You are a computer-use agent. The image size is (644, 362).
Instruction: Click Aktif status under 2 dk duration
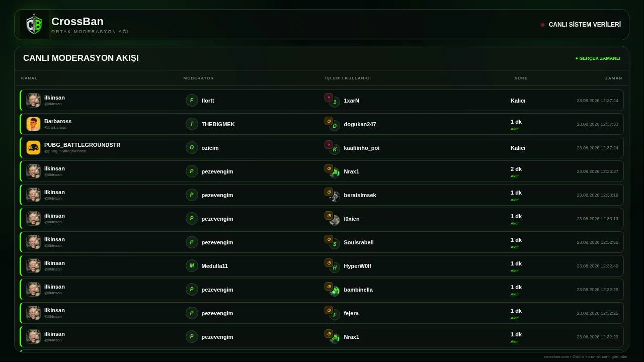tap(515, 176)
